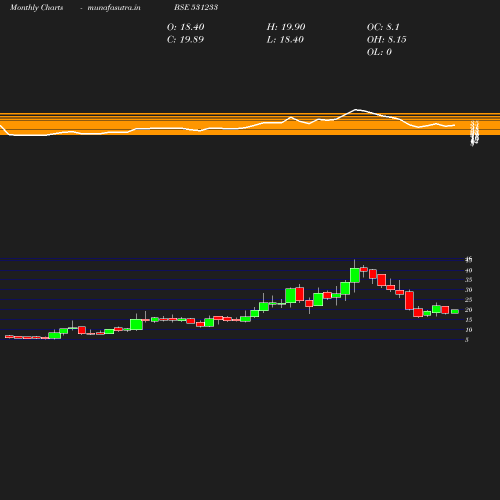Click the 'OC: 8.1' value

[x=383, y=27]
